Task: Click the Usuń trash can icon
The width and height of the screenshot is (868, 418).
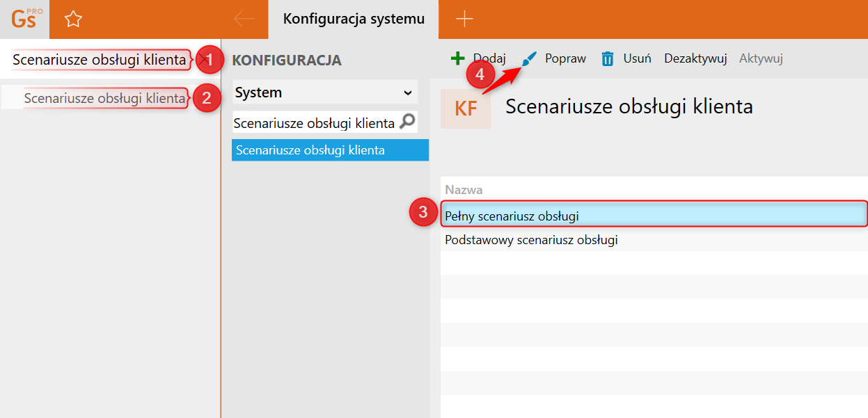Action: point(608,58)
